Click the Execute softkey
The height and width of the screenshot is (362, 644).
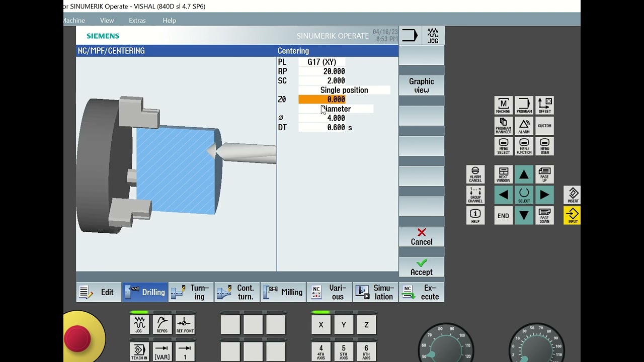coord(422,292)
